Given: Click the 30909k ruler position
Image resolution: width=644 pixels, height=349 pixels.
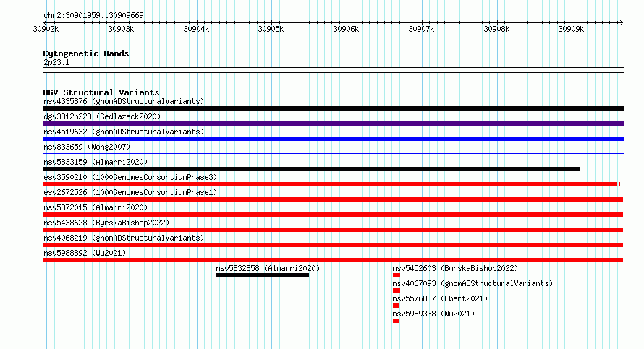Looking at the screenshot, I should click(x=571, y=29).
